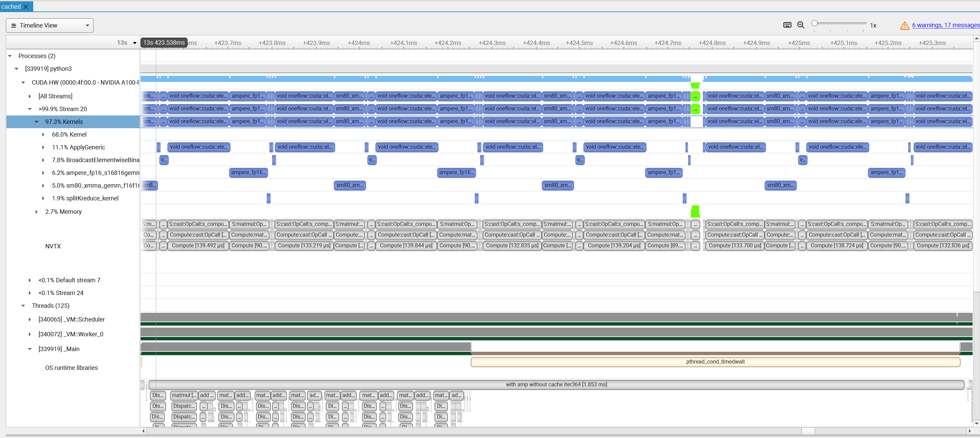Click the orange warning triangle icon
Image resolution: width=980 pixels, height=438 pixels.
(905, 26)
